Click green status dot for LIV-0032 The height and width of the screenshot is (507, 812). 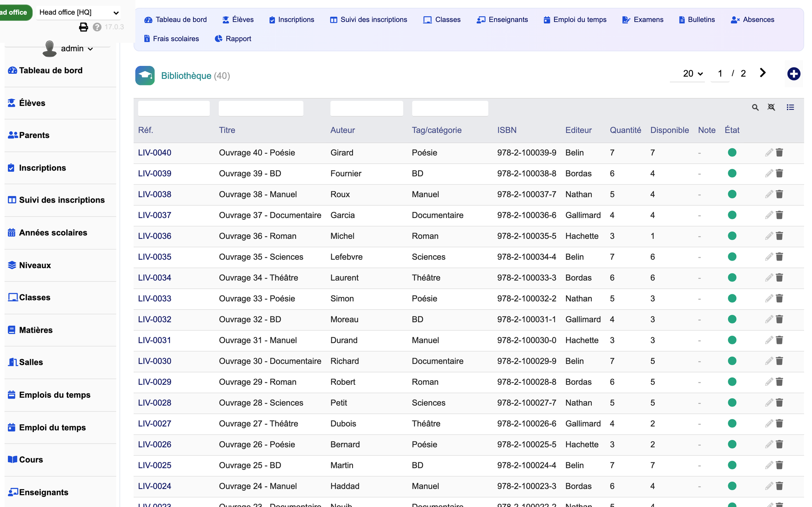pos(732,319)
